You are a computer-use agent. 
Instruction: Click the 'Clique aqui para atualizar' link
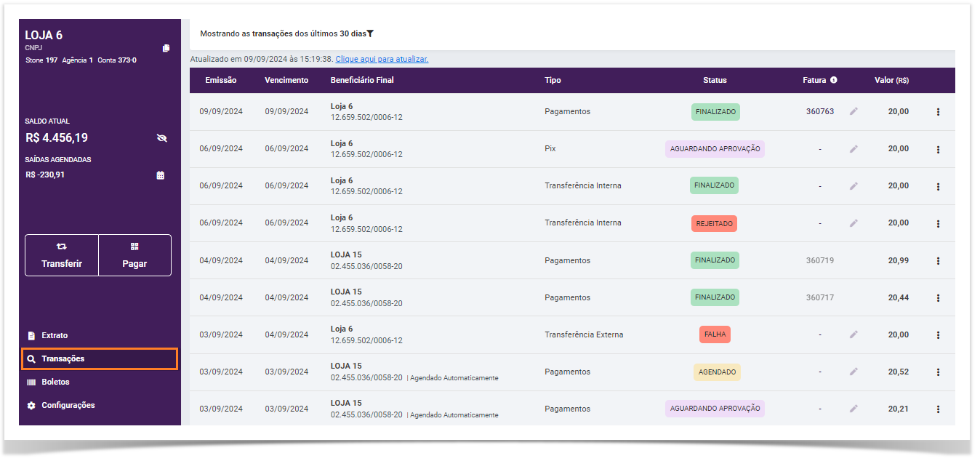click(x=382, y=59)
